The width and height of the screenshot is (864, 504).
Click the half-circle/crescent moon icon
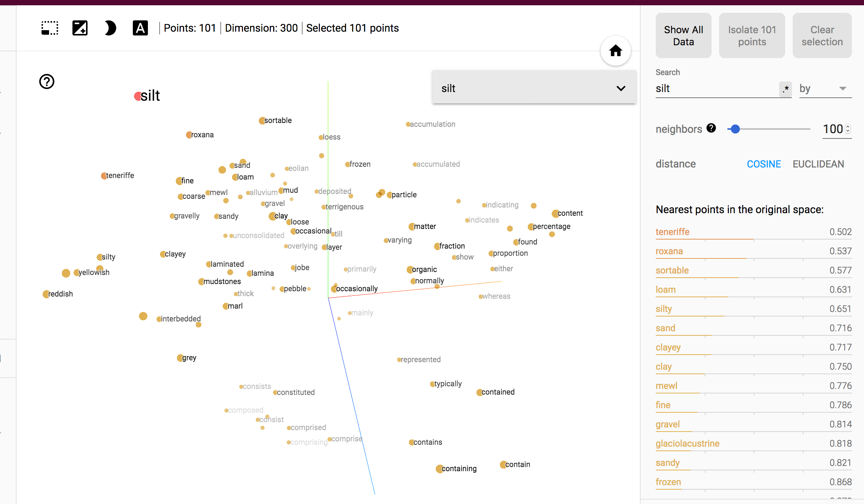(x=110, y=29)
